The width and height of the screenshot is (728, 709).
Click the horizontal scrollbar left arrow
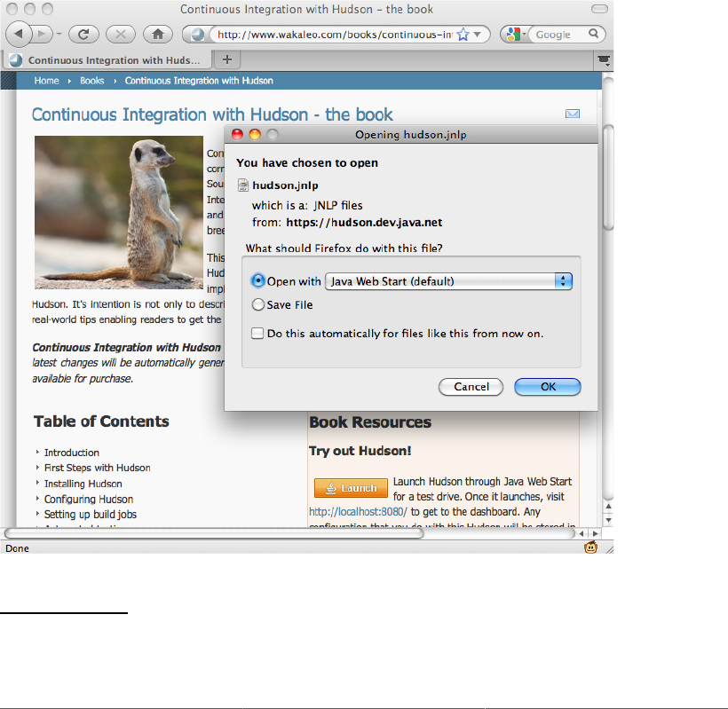tap(582, 533)
